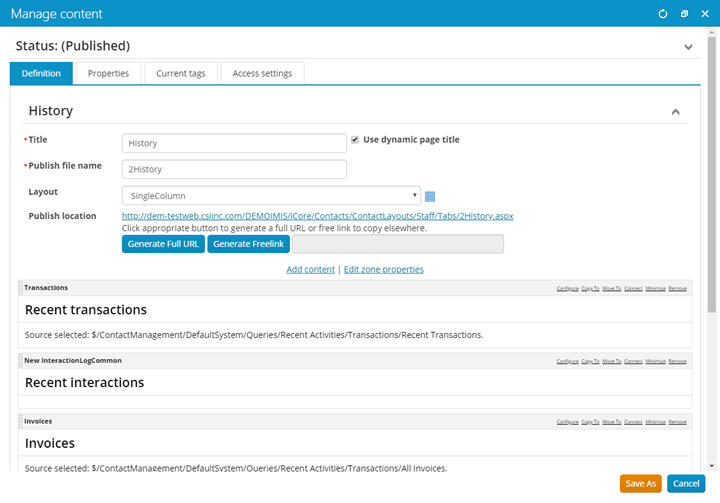The image size is (720, 503).
Task: Click the restore window icon in the title bar
Action: point(684,14)
